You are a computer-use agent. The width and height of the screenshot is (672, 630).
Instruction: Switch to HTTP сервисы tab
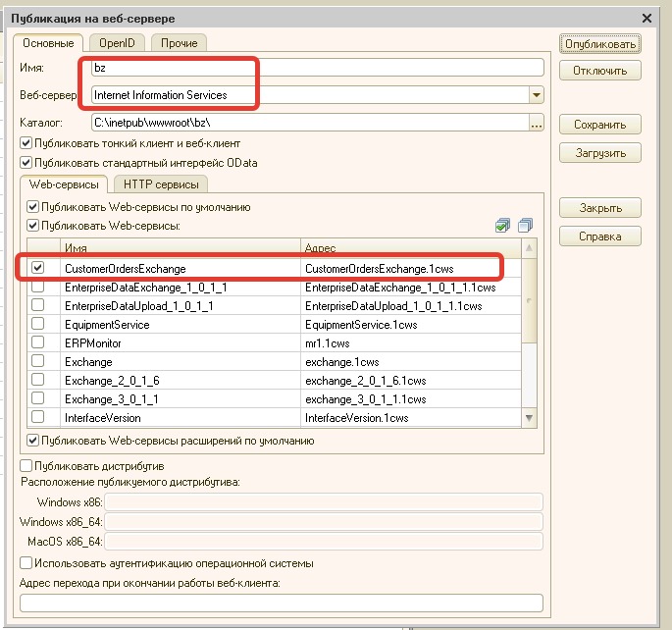[159, 184]
